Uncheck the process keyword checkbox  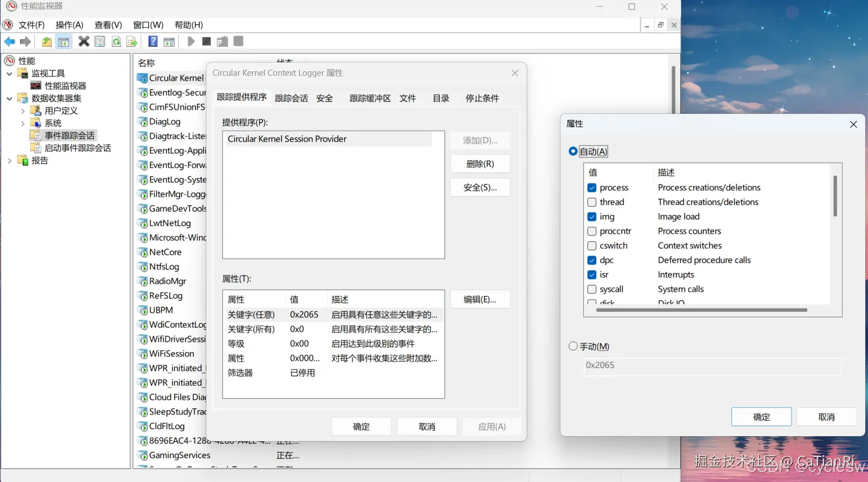pyautogui.click(x=592, y=188)
